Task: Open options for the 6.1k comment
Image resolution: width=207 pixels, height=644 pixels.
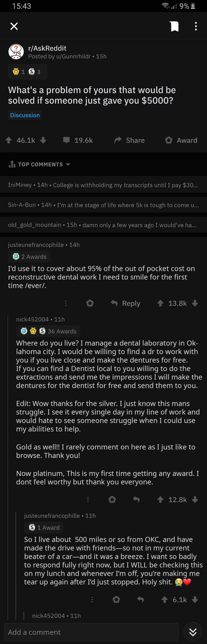Action: pos(92,599)
